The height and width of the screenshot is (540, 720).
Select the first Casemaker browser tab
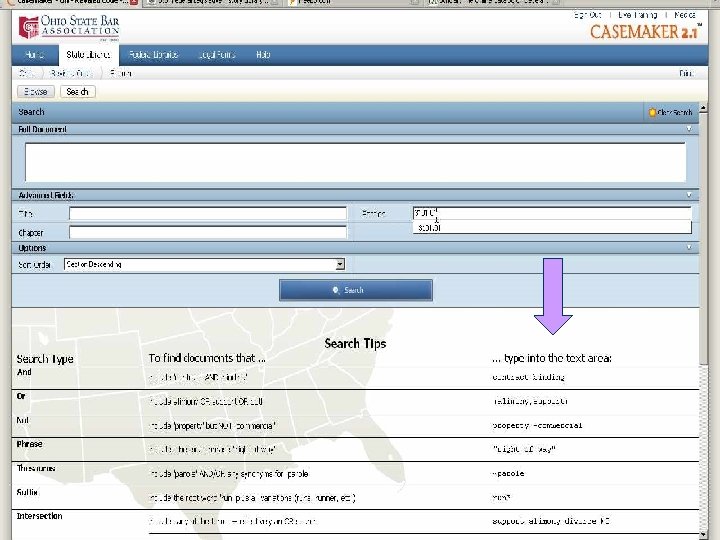[71, 2]
